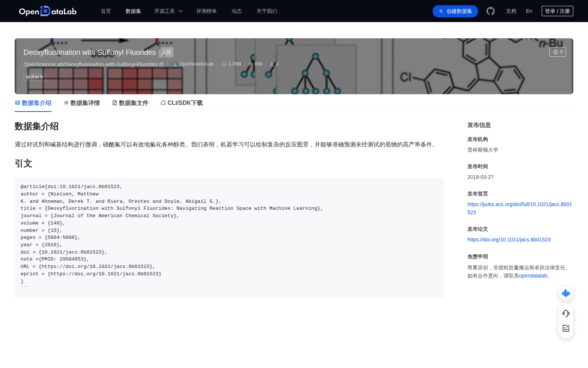This screenshot has height=368, width=588.
Task: Open the OpenDataLab logo home link
Action: point(48,11)
